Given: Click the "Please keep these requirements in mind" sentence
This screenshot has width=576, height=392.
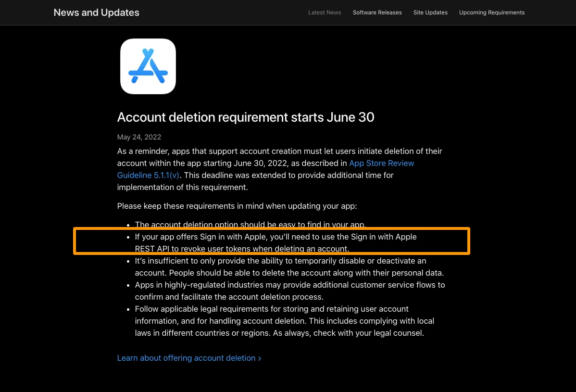Looking at the screenshot, I should point(237,206).
